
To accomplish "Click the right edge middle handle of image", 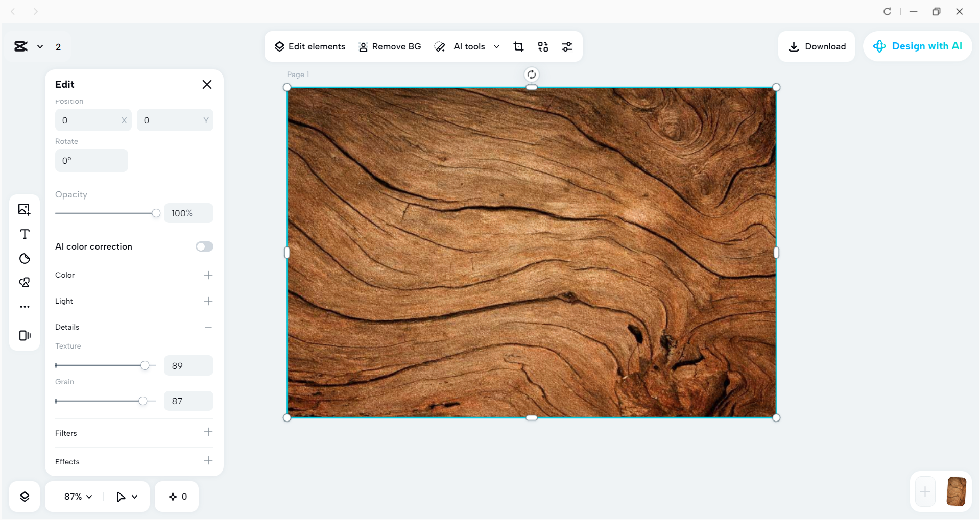I will [x=776, y=253].
